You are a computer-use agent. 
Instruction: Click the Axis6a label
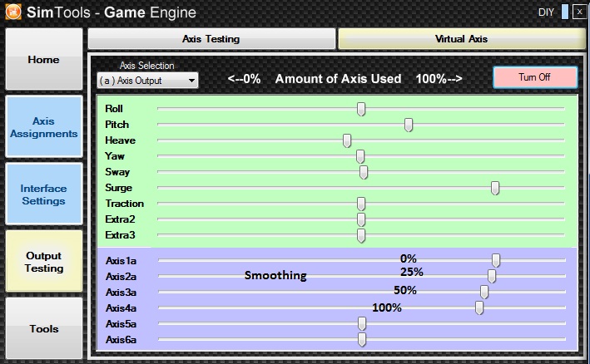[x=121, y=340]
